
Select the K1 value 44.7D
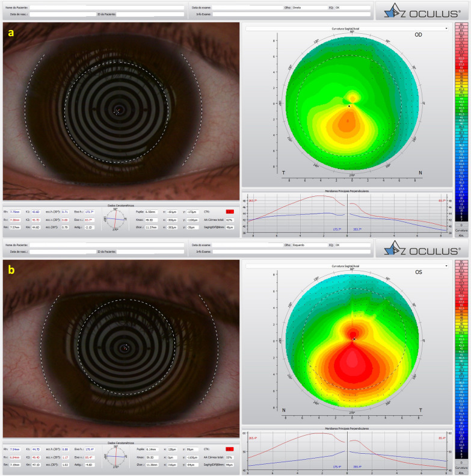tap(36, 450)
